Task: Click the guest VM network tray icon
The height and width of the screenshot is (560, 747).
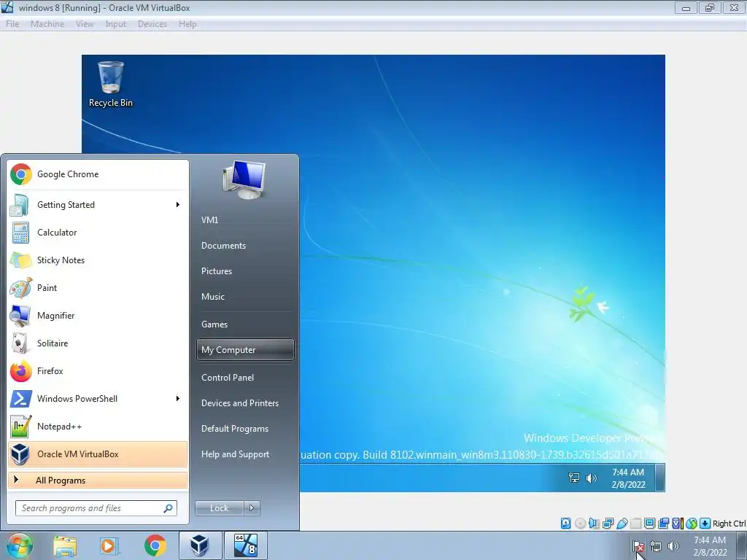Action: click(574, 478)
